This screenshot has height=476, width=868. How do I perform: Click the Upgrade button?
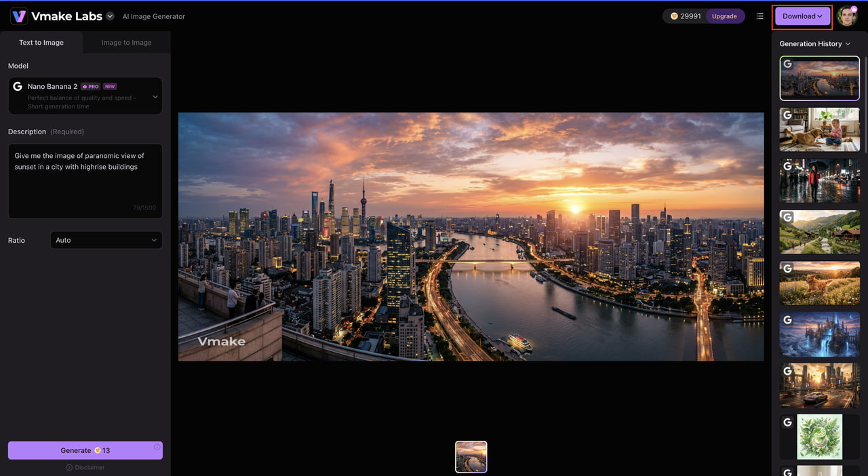(724, 16)
